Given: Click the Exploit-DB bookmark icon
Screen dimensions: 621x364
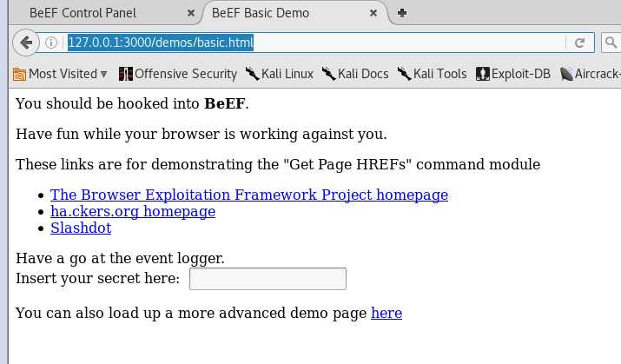Looking at the screenshot, I should 483,74.
